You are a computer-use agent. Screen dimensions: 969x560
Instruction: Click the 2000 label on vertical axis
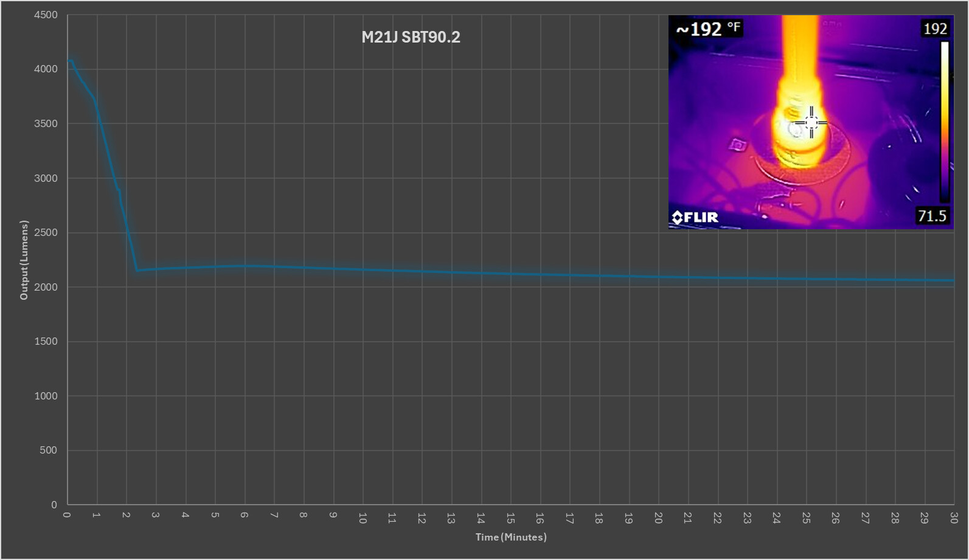coord(46,287)
